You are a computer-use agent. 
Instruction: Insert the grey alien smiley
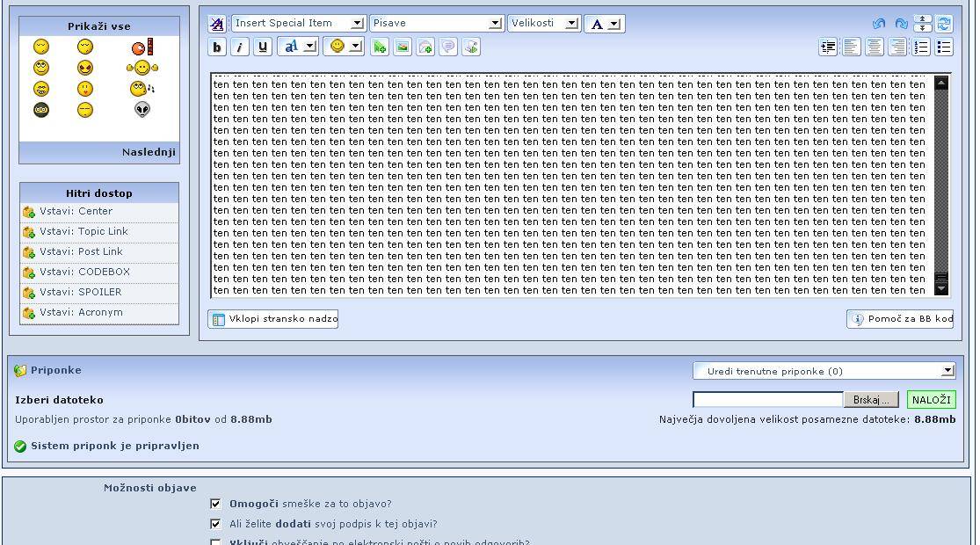[142, 110]
